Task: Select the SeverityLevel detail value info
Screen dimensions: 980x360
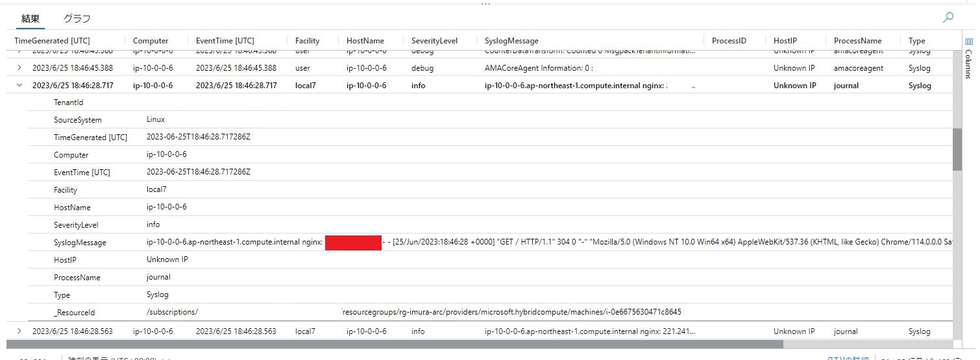Action: pyautogui.click(x=153, y=225)
